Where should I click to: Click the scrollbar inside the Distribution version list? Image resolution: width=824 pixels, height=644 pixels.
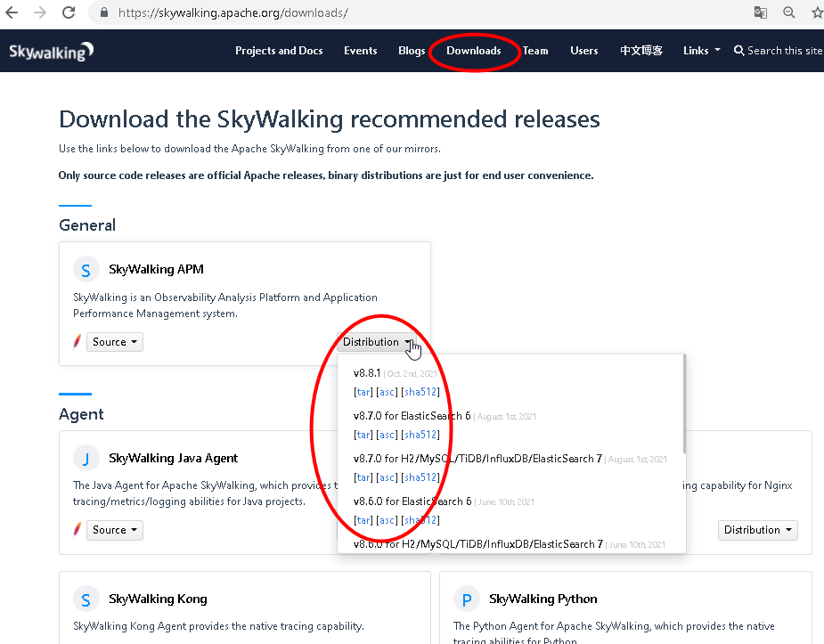(x=684, y=401)
